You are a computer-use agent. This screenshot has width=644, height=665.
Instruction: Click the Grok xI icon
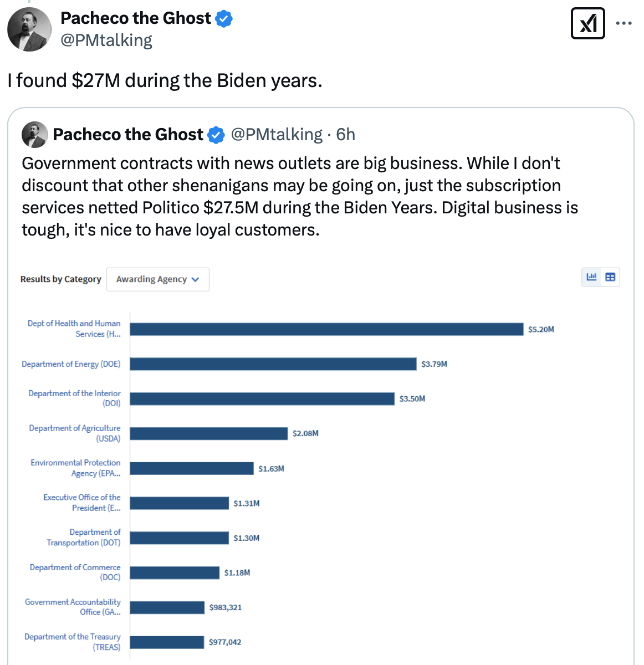[587, 24]
